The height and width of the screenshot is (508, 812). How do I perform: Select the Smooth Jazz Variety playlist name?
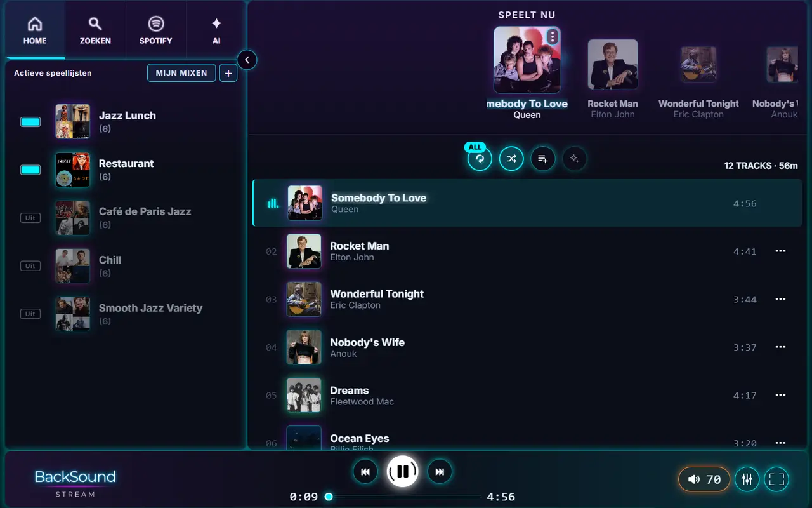150,308
